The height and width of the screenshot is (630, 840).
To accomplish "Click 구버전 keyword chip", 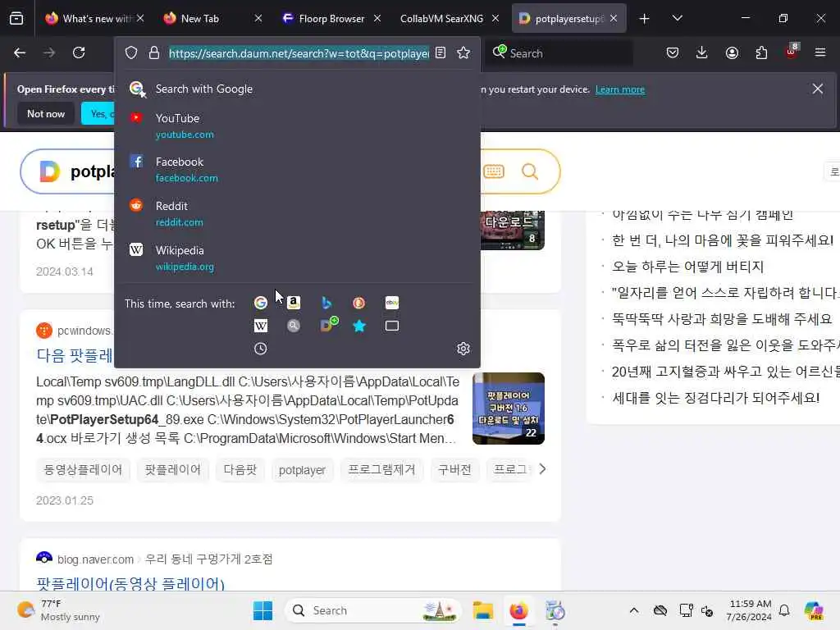I will [454, 470].
